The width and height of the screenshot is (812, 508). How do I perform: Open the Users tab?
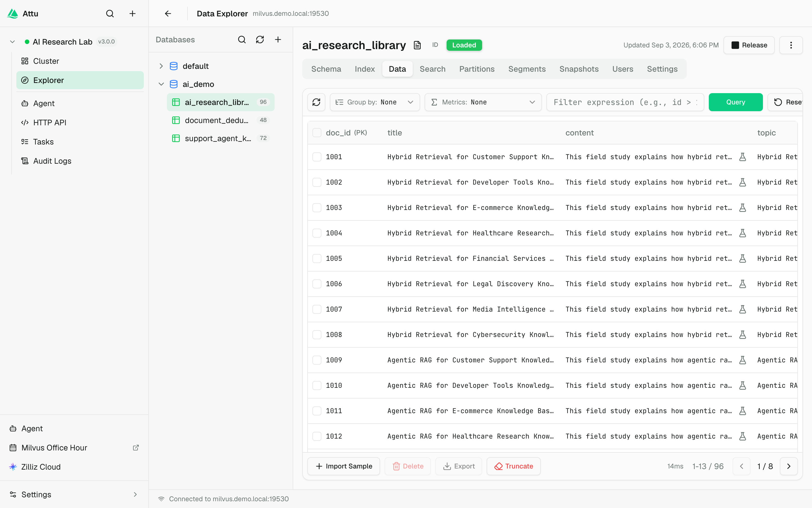pos(623,69)
